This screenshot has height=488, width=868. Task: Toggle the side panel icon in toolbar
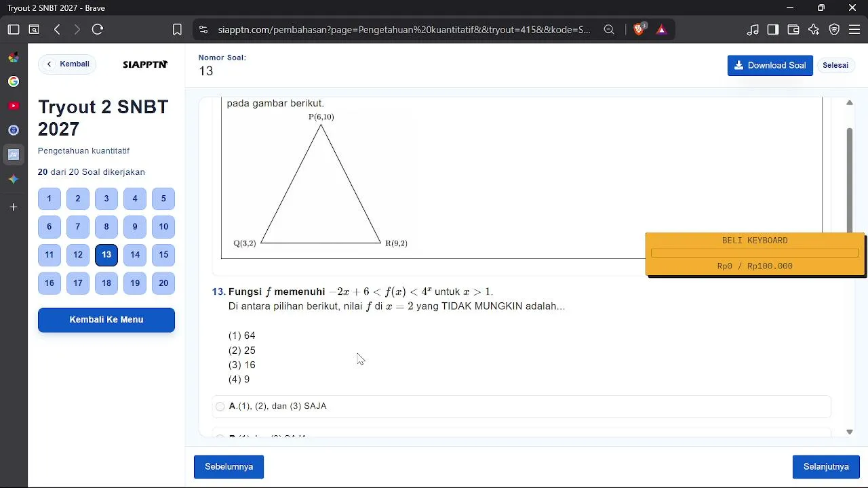click(773, 30)
